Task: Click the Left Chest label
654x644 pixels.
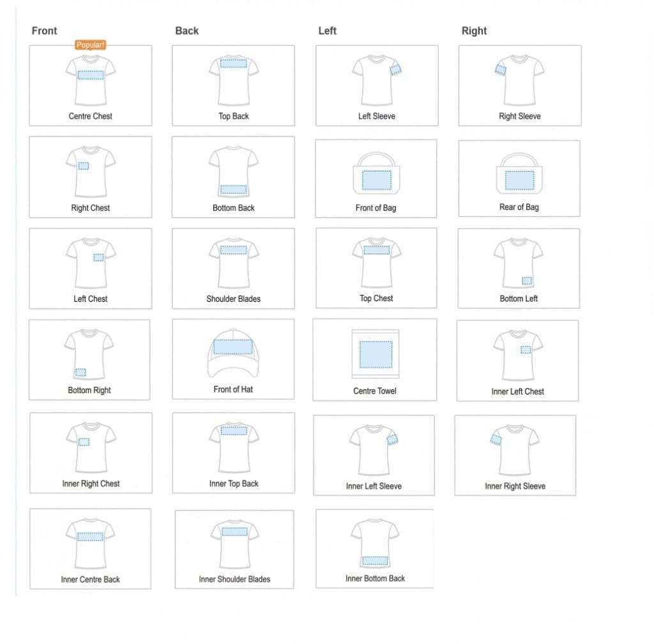Action: coord(90,299)
